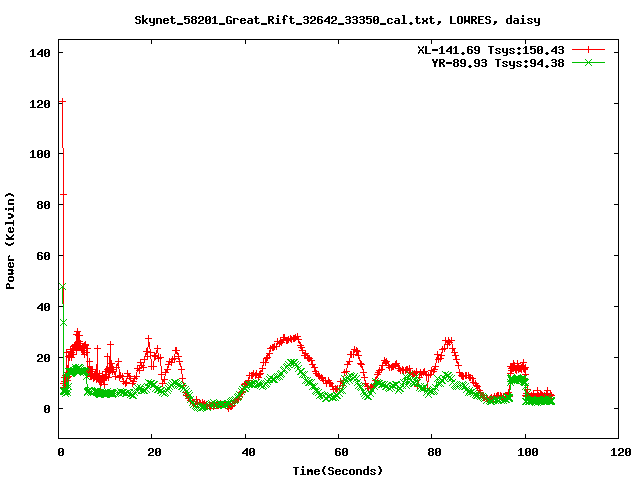This screenshot has width=640, height=480.
Task: Click the y-axis tick label 120
Action: coord(40,104)
